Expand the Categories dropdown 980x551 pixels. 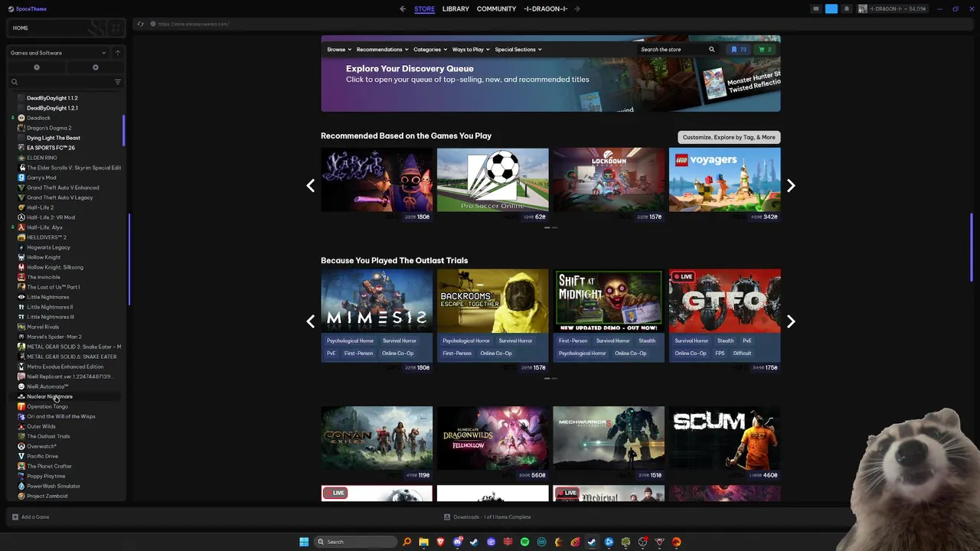click(x=430, y=50)
